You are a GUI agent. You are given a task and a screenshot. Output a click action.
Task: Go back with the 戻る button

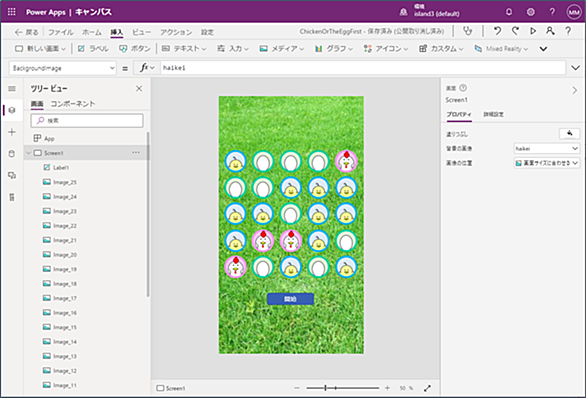[x=27, y=32]
